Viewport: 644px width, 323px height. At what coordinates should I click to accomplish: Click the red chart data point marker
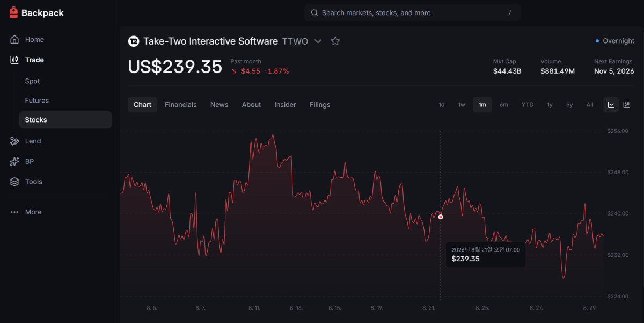click(x=441, y=217)
